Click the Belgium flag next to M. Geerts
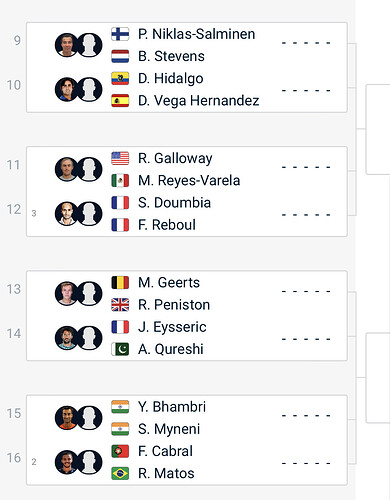Image resolution: width=390 pixels, height=500 pixels. pos(120,283)
